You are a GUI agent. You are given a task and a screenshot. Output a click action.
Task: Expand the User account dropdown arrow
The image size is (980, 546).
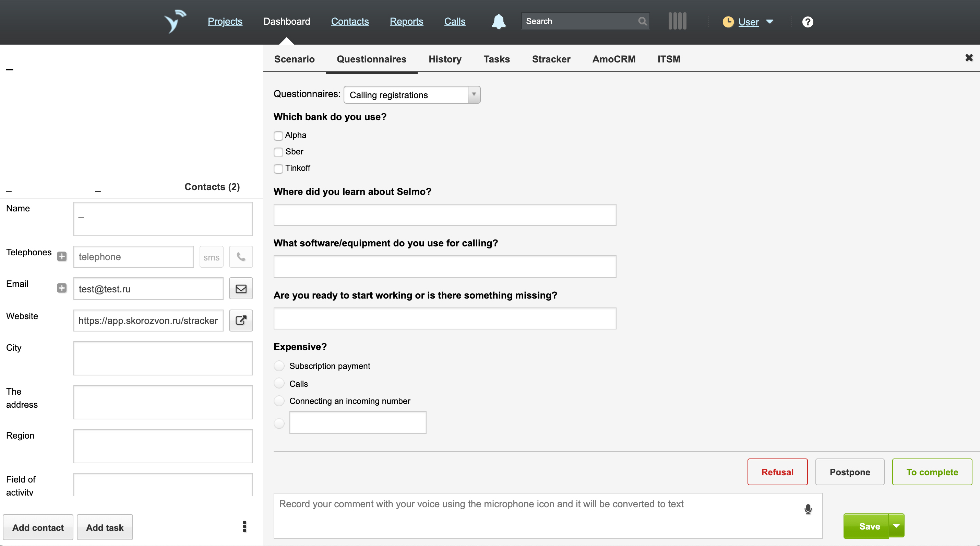tap(769, 22)
